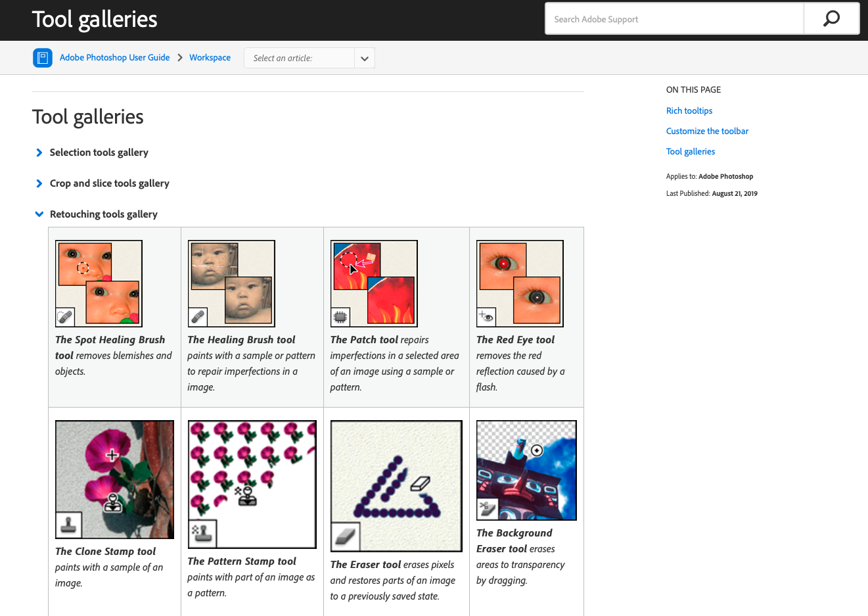Click the search magnifier icon
The height and width of the screenshot is (616, 868).
pos(831,18)
